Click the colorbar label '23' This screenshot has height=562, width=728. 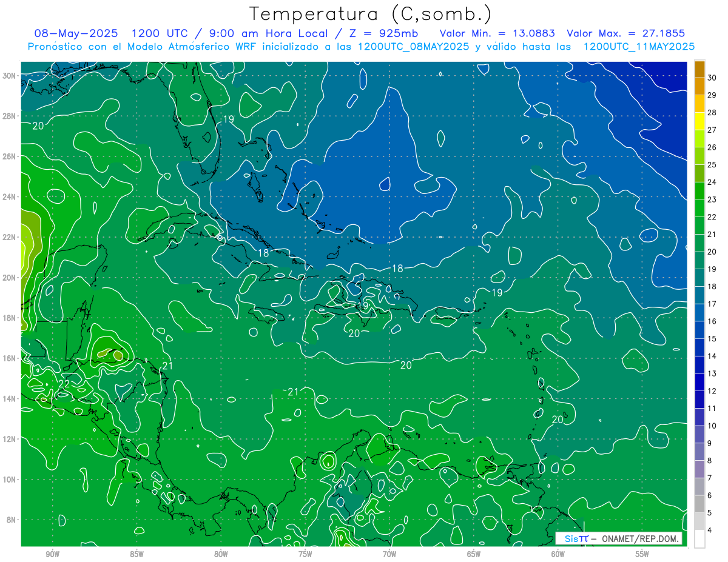pyautogui.click(x=712, y=199)
